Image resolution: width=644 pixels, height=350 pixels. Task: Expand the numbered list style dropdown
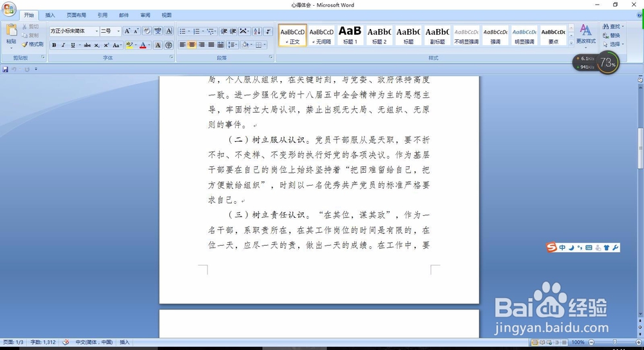pos(203,31)
